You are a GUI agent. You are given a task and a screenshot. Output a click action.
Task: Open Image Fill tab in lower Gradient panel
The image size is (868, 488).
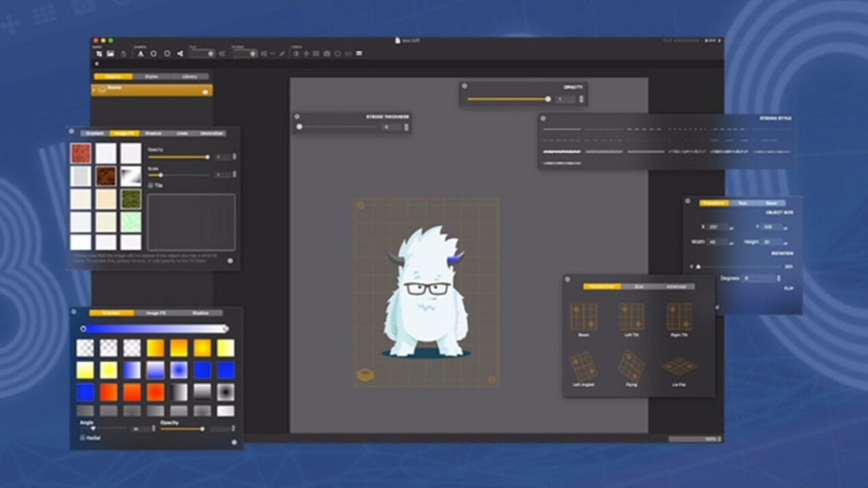pos(156,313)
